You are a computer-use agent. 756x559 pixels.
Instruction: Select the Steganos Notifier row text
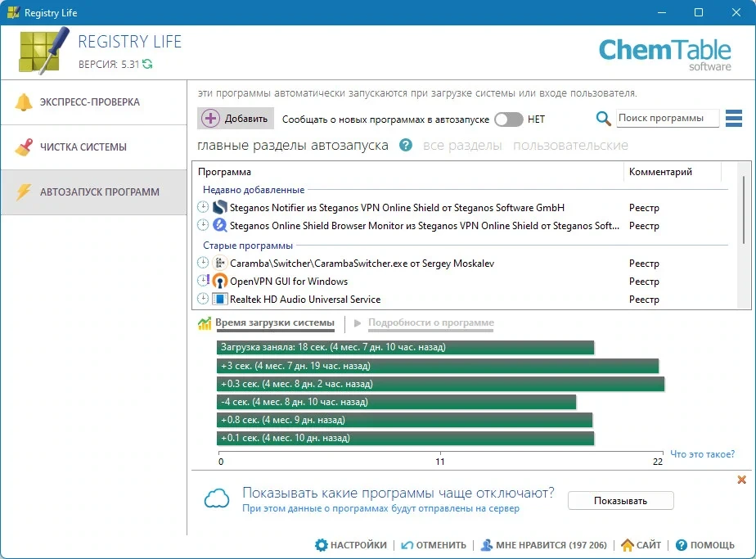pyautogui.click(x=397, y=207)
